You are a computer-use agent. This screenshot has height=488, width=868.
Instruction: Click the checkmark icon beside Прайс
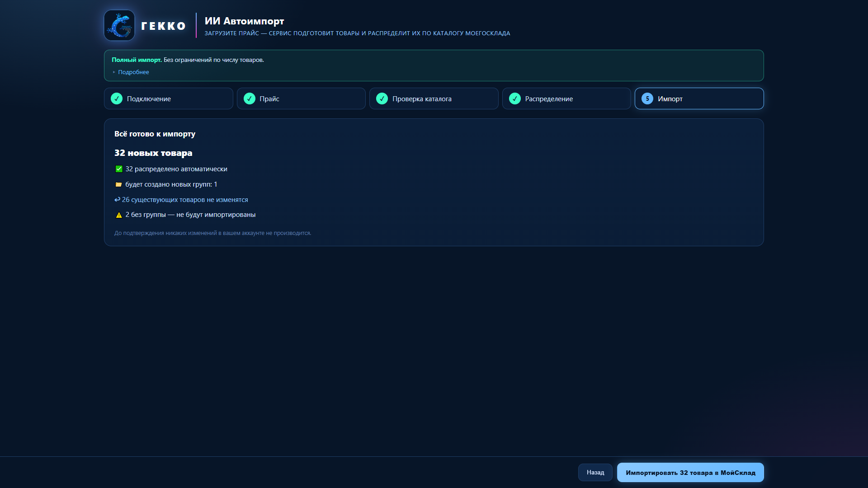click(x=250, y=99)
